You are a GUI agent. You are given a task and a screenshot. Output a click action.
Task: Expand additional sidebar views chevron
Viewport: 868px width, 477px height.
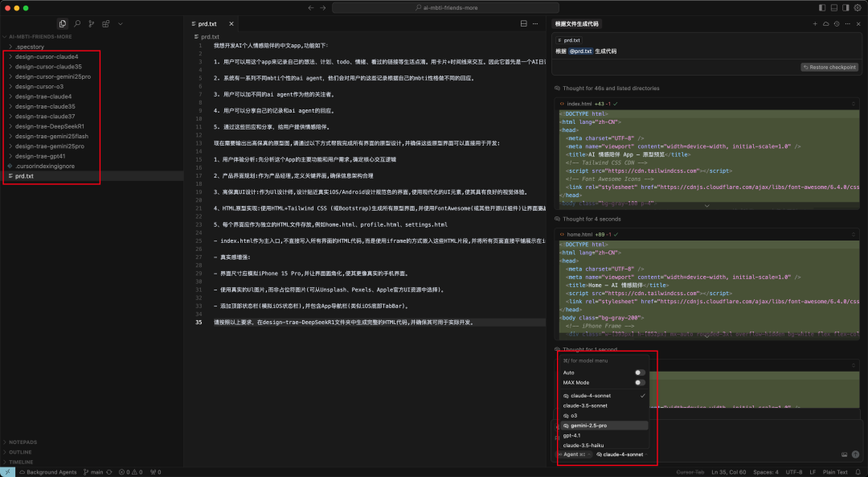click(120, 24)
